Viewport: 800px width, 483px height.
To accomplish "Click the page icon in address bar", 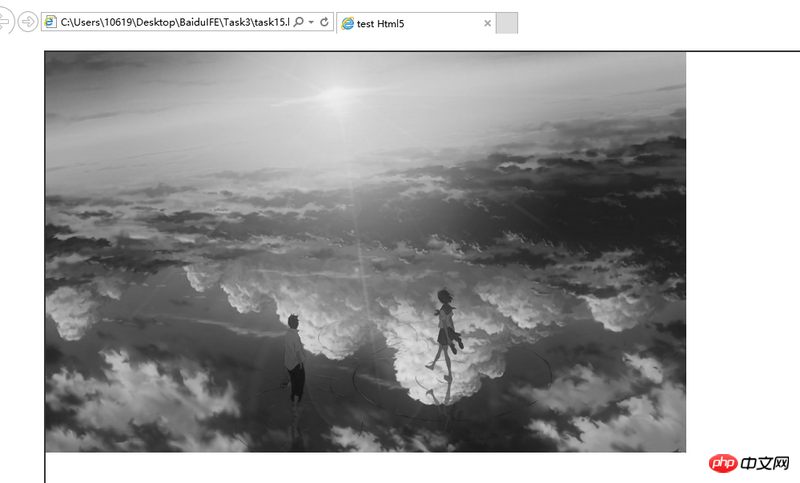I will [x=50, y=22].
